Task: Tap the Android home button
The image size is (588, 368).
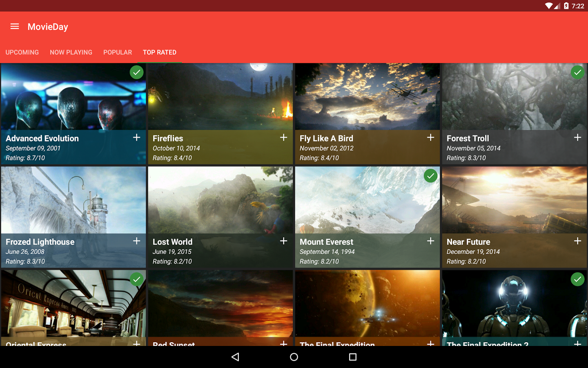Action: click(x=294, y=357)
